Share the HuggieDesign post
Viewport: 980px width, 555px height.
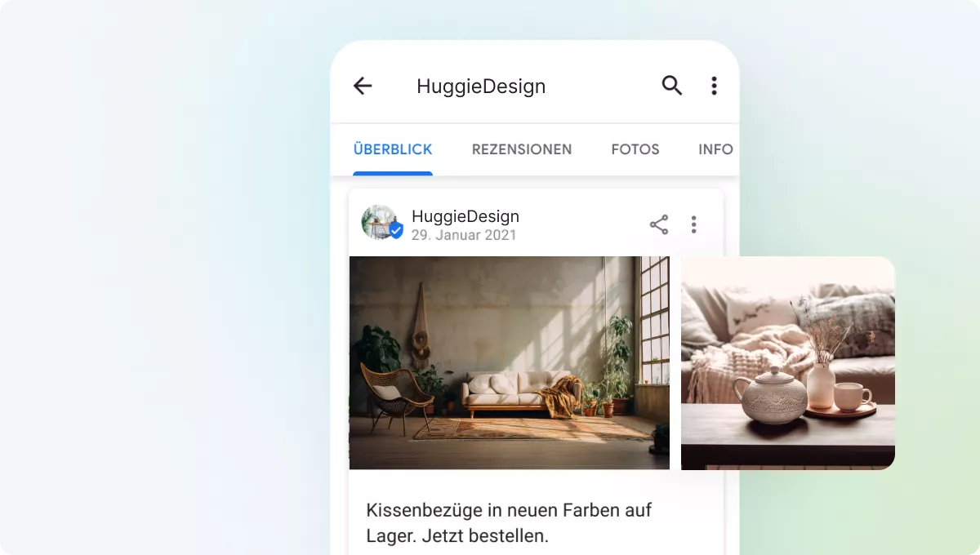point(659,224)
